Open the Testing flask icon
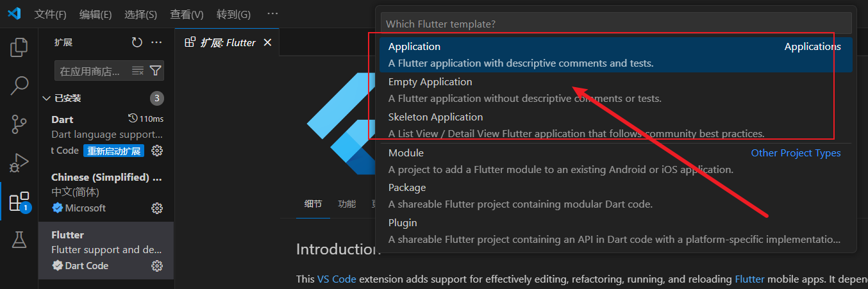 tap(19, 240)
